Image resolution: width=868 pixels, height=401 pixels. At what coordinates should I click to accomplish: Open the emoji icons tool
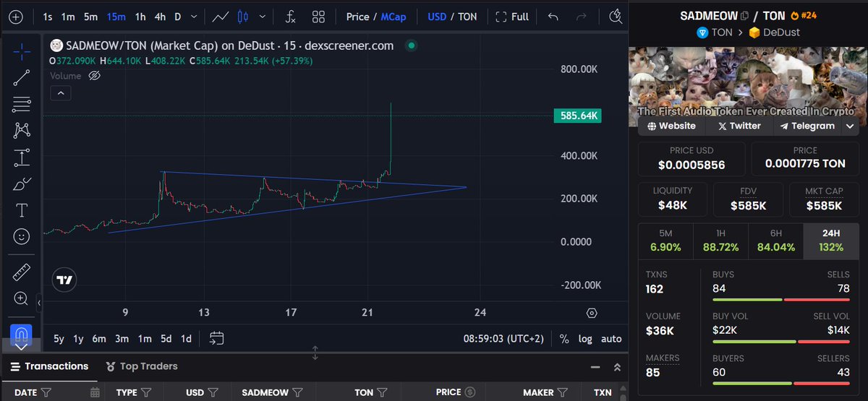[x=22, y=236]
